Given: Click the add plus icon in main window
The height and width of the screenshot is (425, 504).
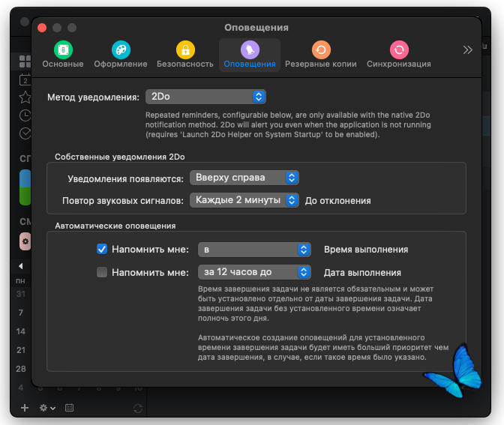Looking at the screenshot, I should 25,408.
